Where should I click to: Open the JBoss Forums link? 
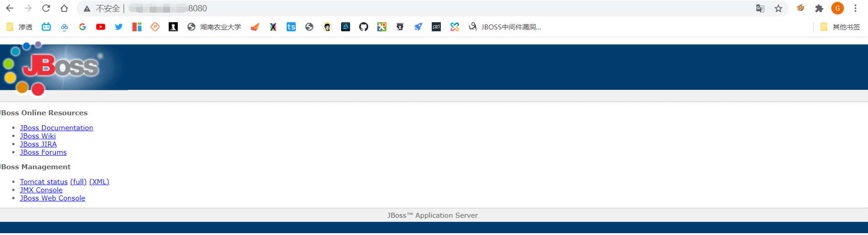pyautogui.click(x=43, y=152)
